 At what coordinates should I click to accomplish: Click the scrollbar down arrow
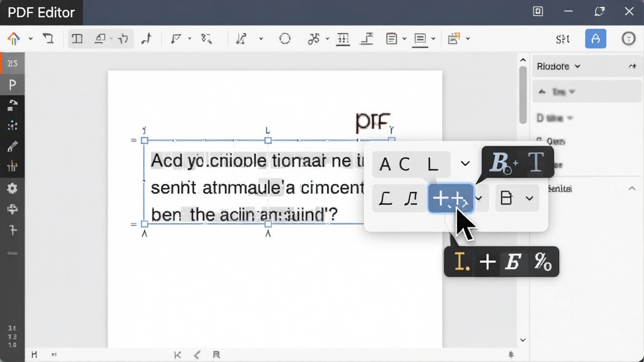(523, 340)
